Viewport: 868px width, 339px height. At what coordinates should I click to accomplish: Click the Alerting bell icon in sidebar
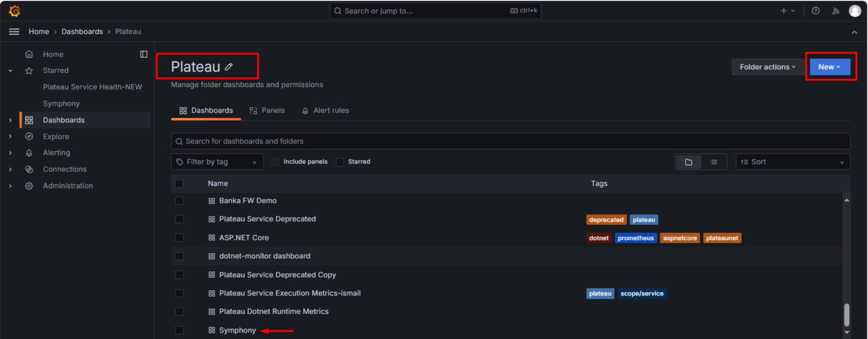(x=29, y=153)
